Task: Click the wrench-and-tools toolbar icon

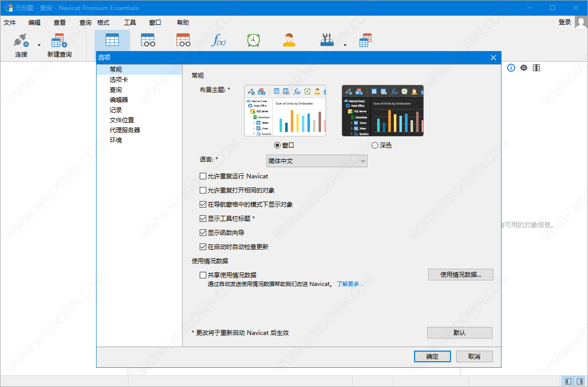Action: (x=327, y=40)
